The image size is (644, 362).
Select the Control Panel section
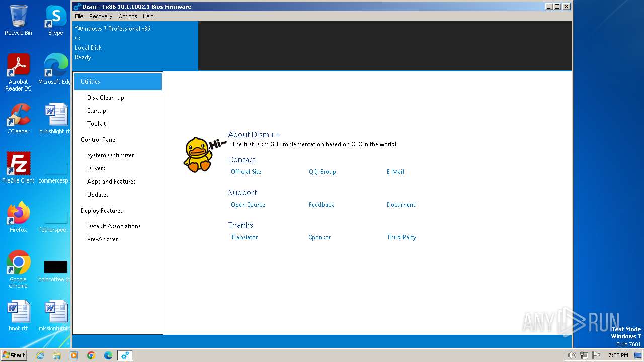pyautogui.click(x=99, y=140)
